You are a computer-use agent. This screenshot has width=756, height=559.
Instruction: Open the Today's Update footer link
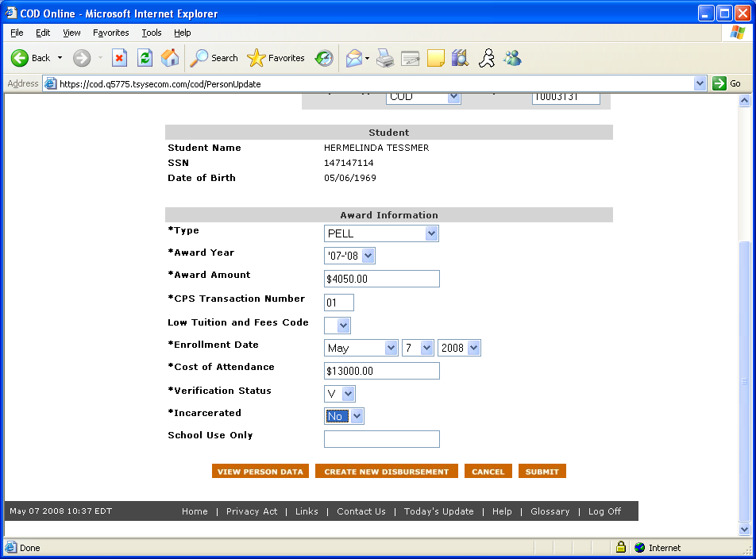pyautogui.click(x=438, y=511)
